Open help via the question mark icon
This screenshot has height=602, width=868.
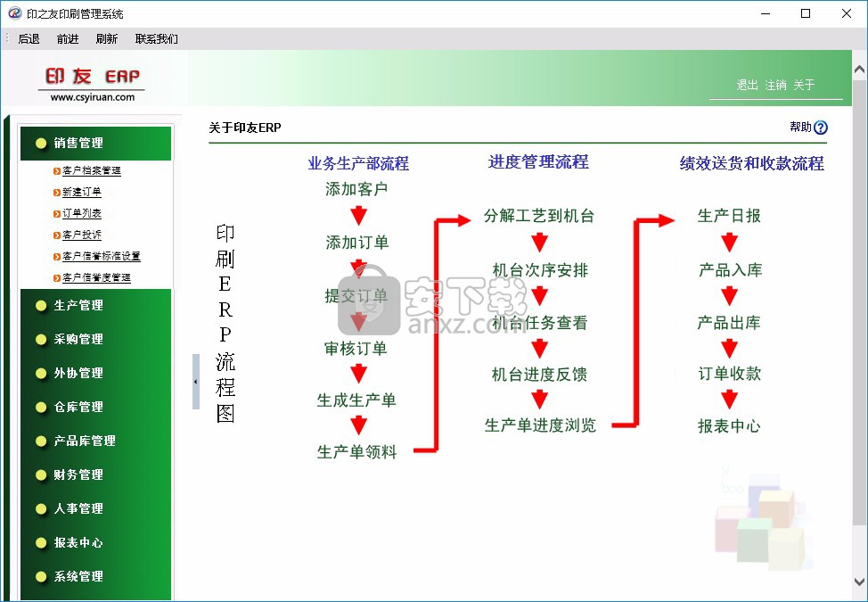click(x=821, y=127)
